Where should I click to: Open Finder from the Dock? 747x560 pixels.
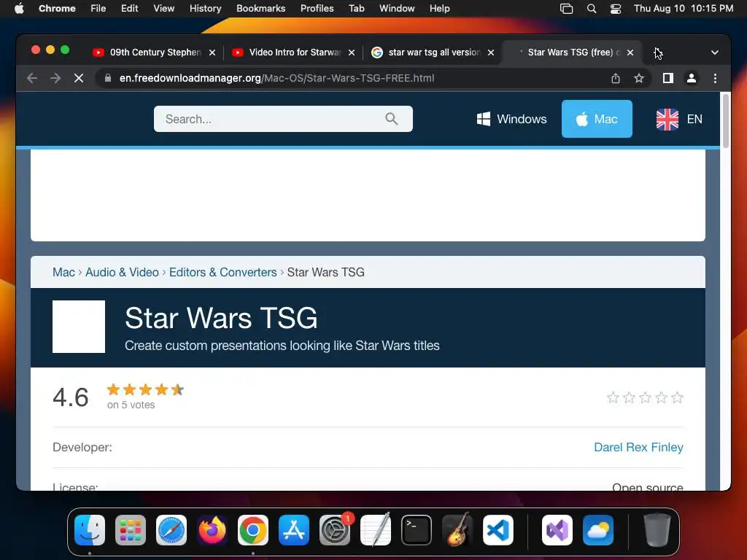pyautogui.click(x=90, y=530)
